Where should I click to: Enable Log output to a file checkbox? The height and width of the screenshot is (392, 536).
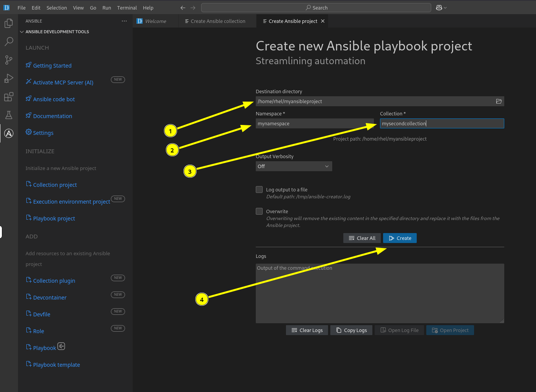tap(259, 190)
